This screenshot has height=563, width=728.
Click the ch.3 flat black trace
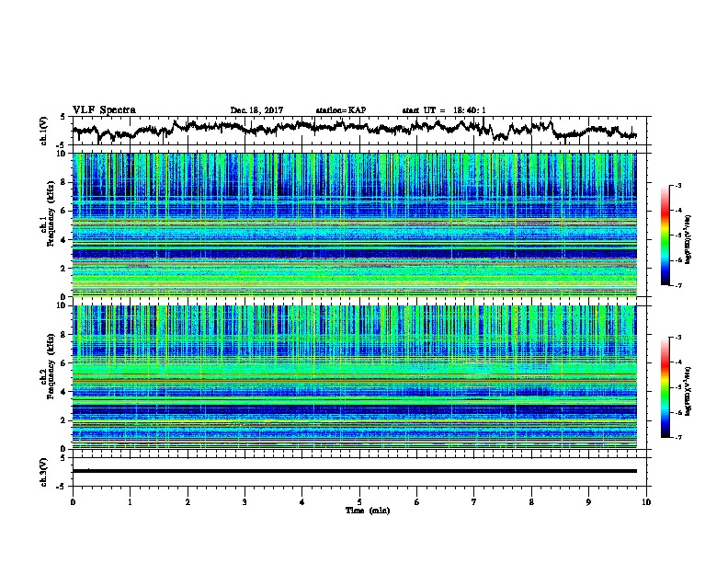355,471
